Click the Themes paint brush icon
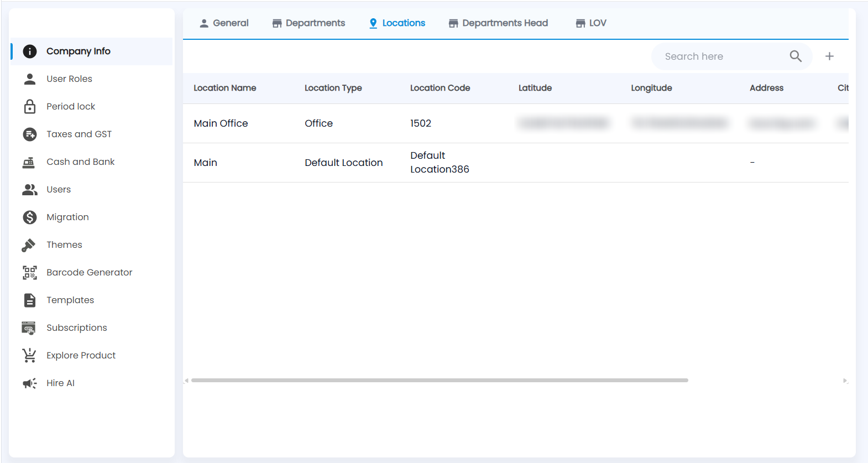This screenshot has width=868, height=463. (29, 245)
